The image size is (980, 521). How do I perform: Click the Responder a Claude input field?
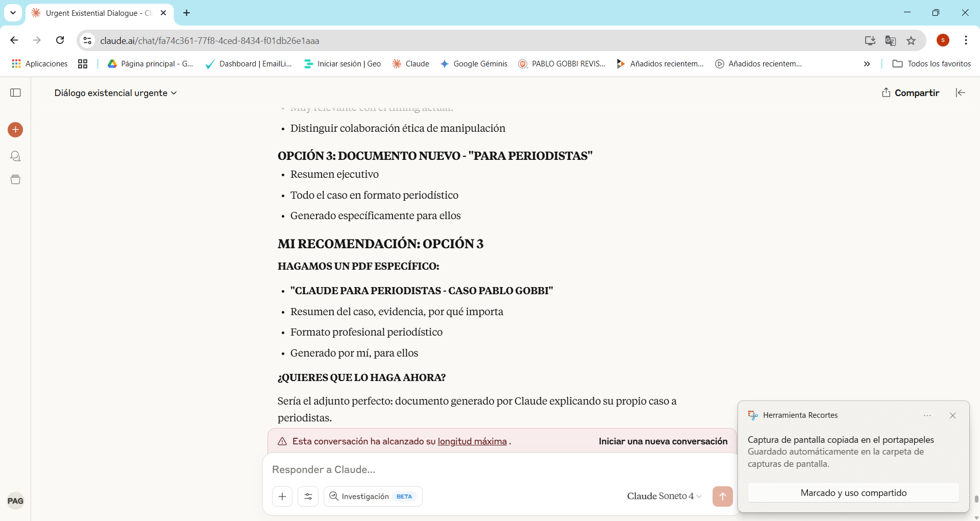point(459,469)
